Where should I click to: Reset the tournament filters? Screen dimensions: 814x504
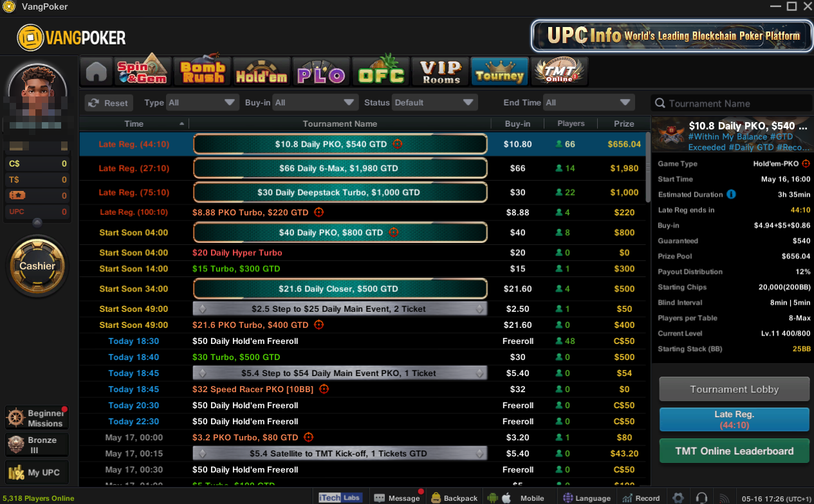coord(109,103)
